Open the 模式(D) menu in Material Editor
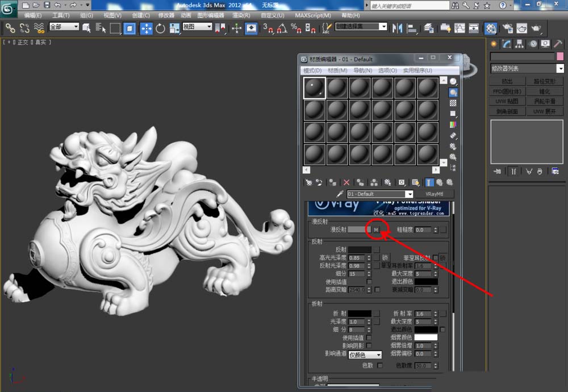This screenshot has height=392, width=568. click(312, 70)
